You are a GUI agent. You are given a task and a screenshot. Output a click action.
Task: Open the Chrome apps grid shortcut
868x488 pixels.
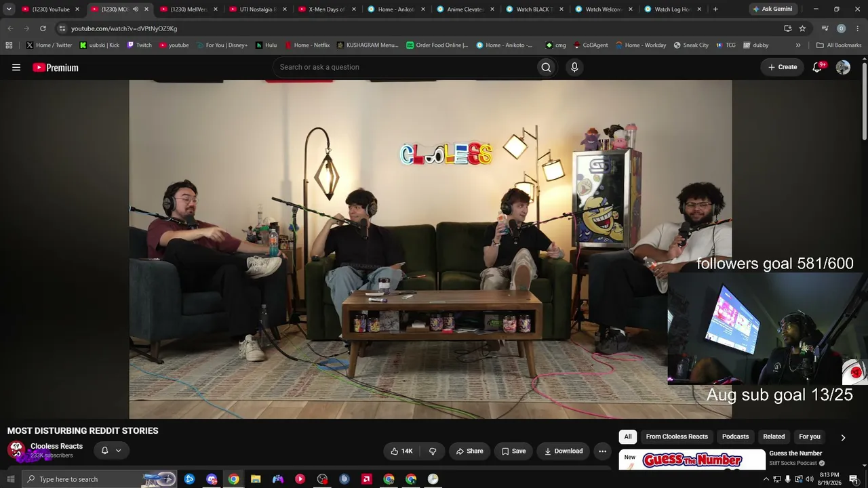tap(9, 45)
